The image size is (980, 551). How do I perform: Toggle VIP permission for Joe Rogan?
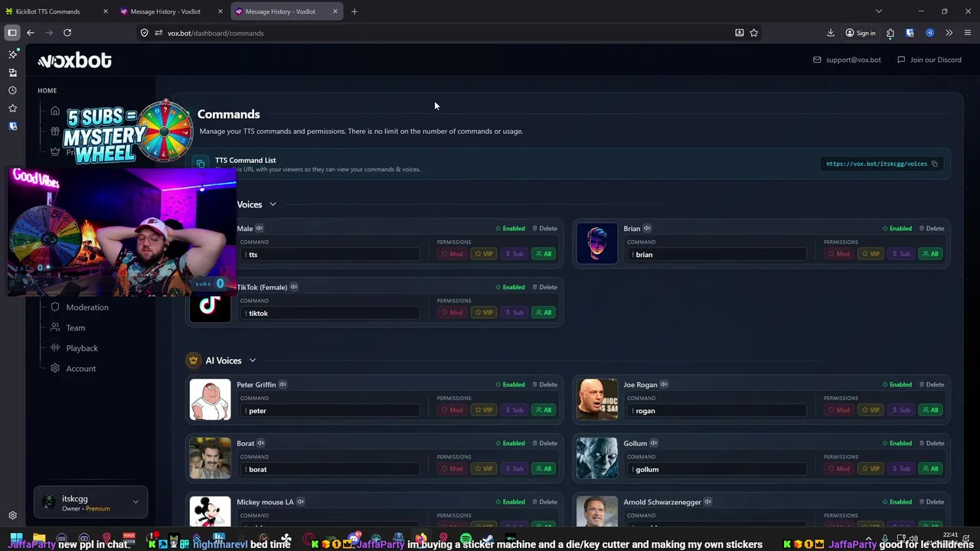click(871, 410)
